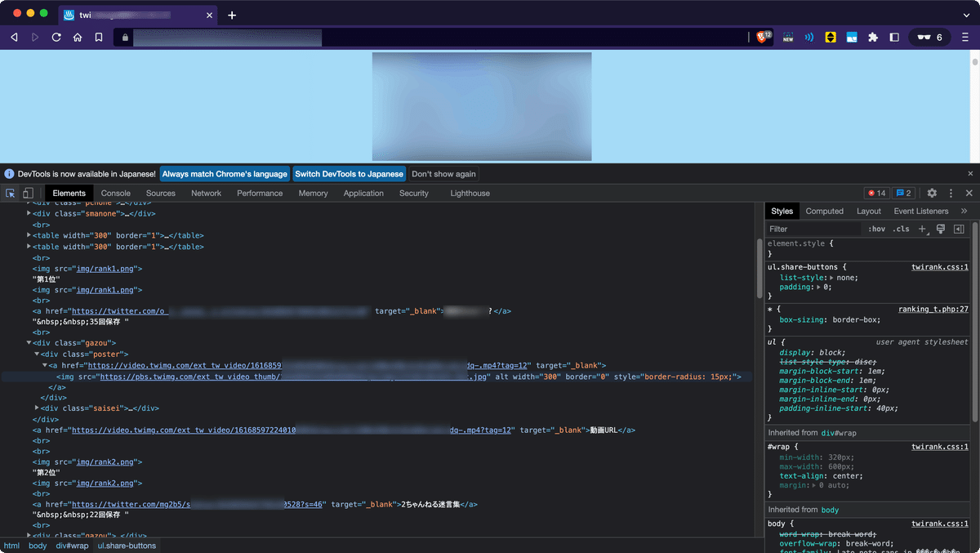
Task: Open the extensions puzzle-piece menu
Action: (x=873, y=38)
